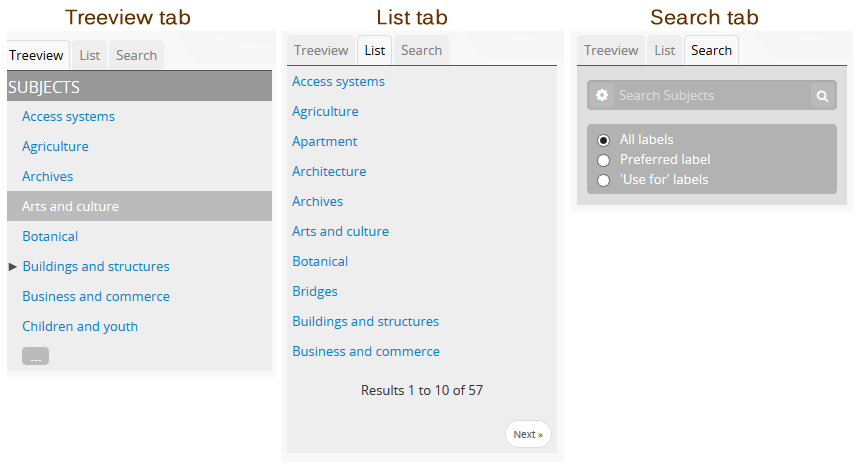This screenshot has width=860, height=470.
Task: Open Architecture from the subject list
Action: click(x=329, y=172)
